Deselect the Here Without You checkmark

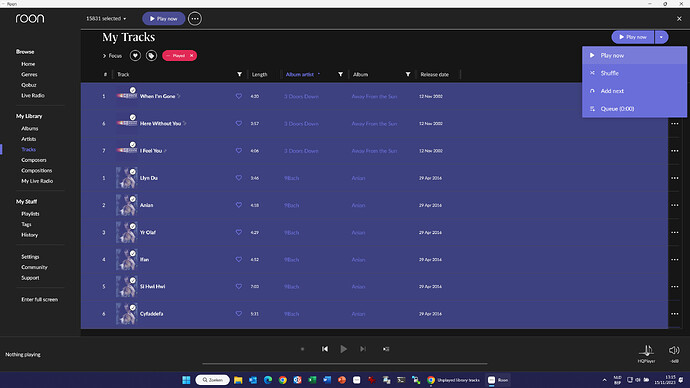132,117
